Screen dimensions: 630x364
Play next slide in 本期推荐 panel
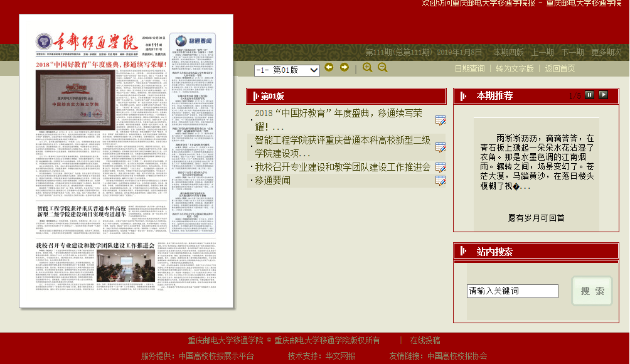(x=603, y=95)
